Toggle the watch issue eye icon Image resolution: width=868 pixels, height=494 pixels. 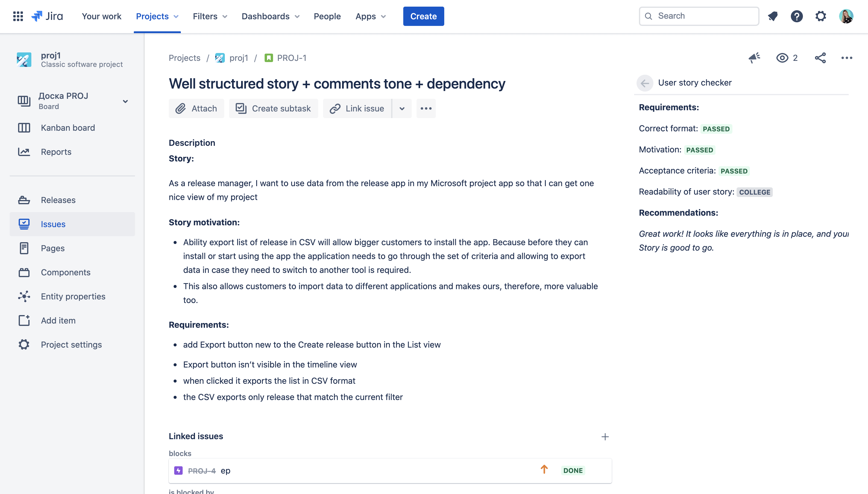coord(782,58)
